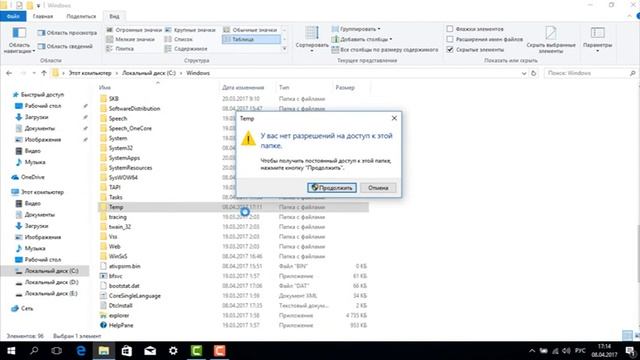
Task: Click the Продолжить button in Temp dialog
Action: point(332,188)
